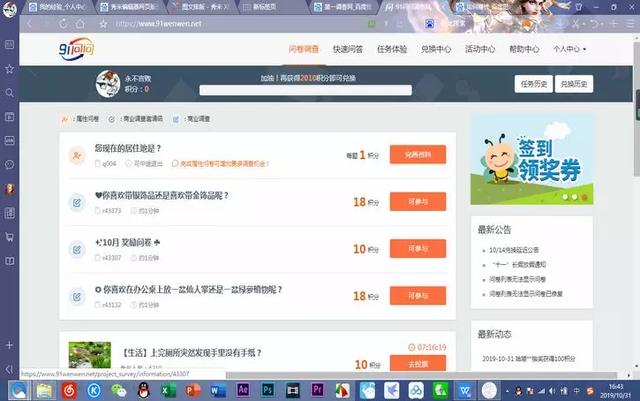640x401 pixels.
Task: Click the star favorites icon in browser sidebar
Action: (9, 69)
